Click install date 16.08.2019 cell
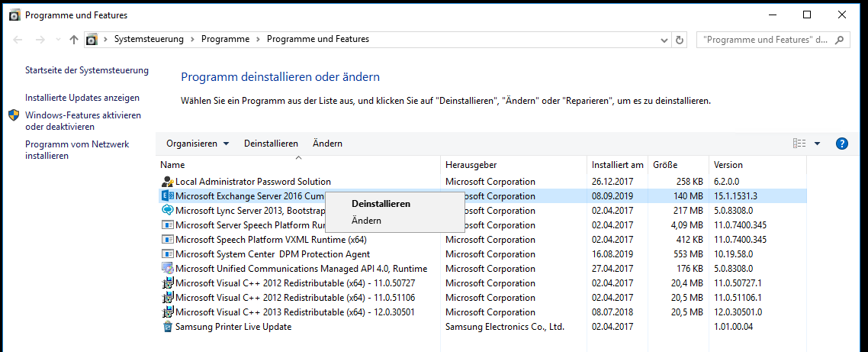Screen dimensions: 868x352 coord(612,254)
